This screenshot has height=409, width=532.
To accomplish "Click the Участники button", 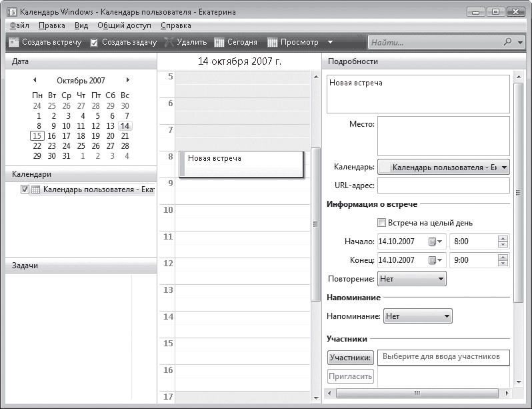I will (x=350, y=358).
